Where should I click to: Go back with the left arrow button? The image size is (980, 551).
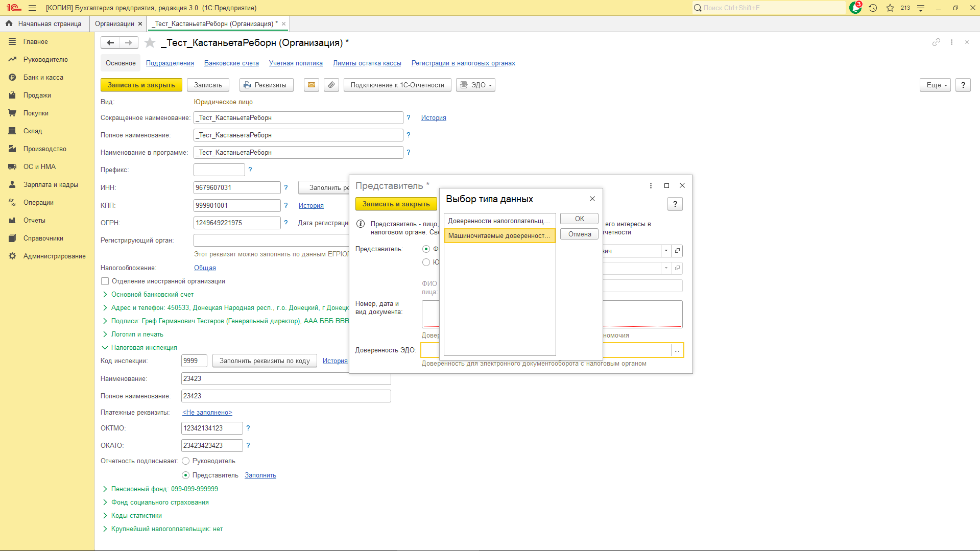(x=110, y=42)
